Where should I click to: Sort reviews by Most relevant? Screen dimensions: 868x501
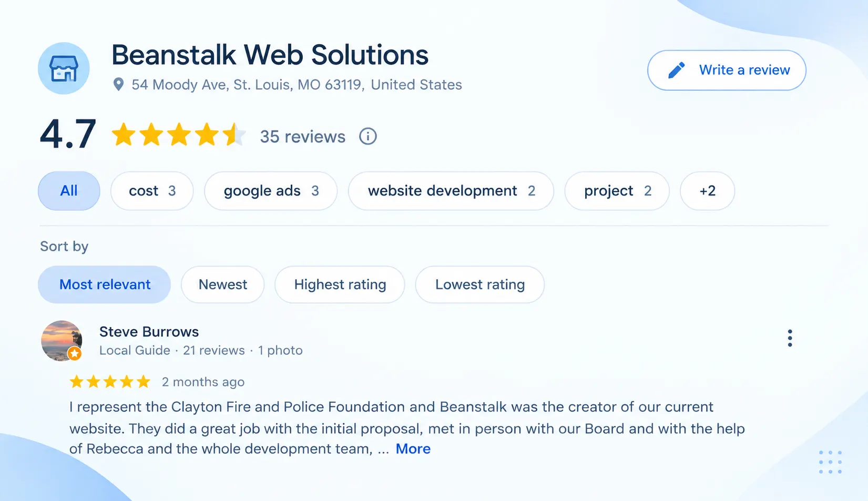pyautogui.click(x=104, y=284)
